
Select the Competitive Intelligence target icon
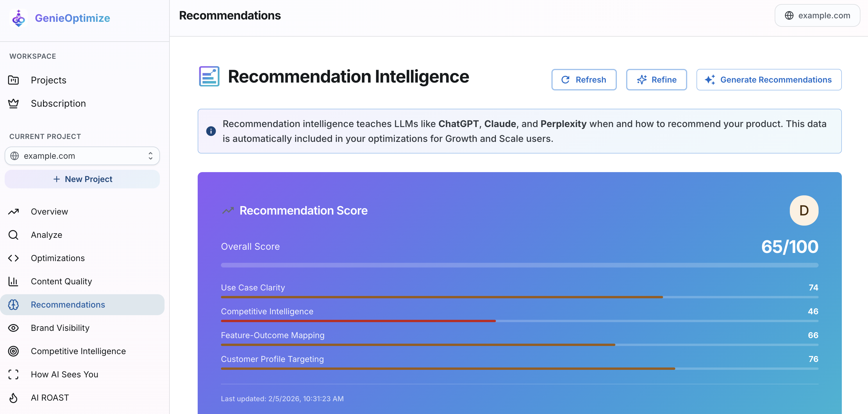13,351
